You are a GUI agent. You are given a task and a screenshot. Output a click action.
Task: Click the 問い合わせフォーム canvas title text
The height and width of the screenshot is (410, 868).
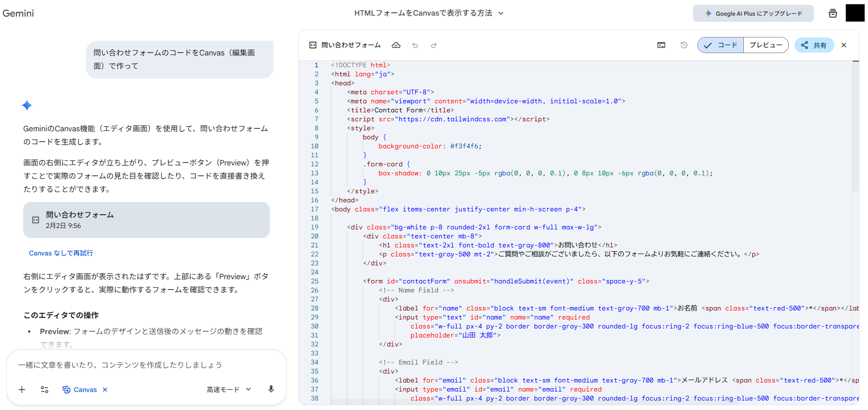[351, 45]
